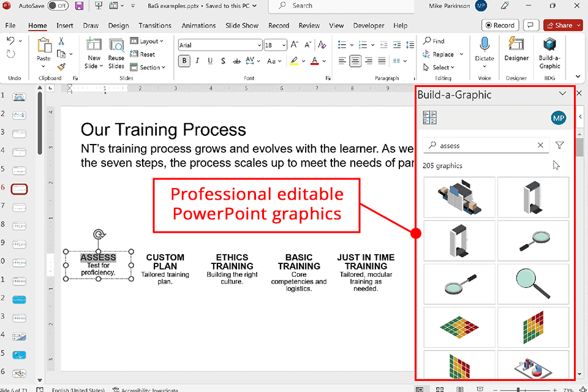Click the Paste clipboard icon
The height and width of the screenshot is (392, 588).
point(44,45)
